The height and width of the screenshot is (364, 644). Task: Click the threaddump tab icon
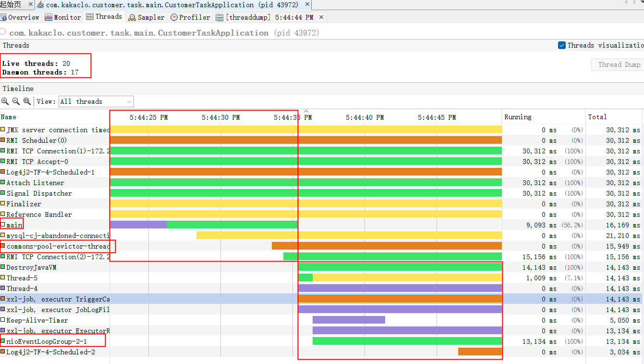click(x=219, y=17)
